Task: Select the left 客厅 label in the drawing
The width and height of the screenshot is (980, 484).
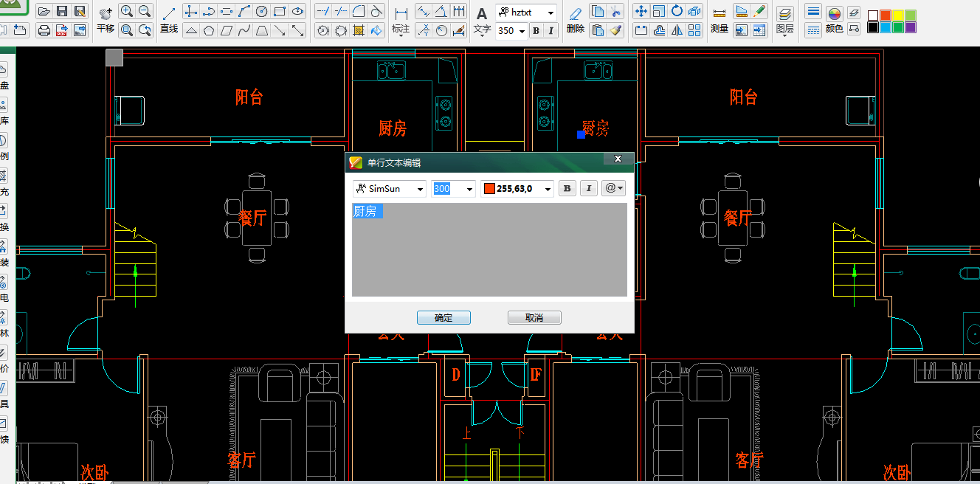Action: 242,460
